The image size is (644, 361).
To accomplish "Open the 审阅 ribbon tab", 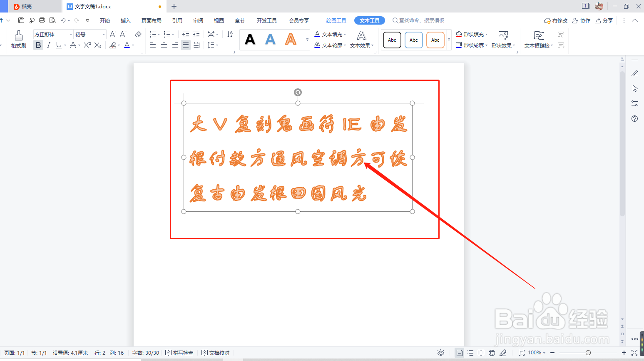I will click(198, 20).
